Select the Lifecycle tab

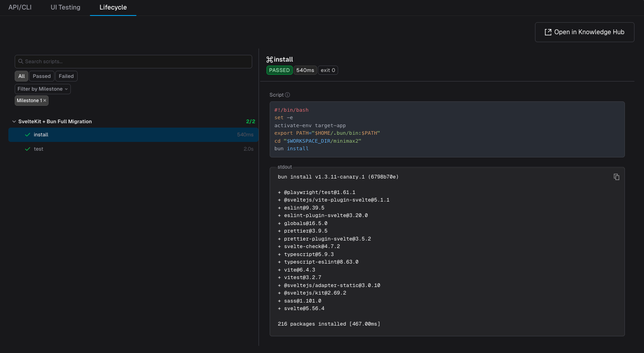click(113, 8)
